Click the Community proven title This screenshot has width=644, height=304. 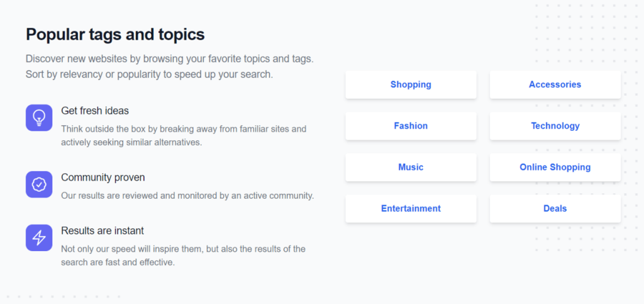click(x=103, y=177)
